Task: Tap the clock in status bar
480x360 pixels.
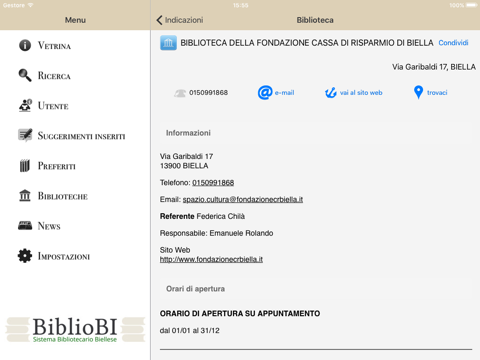Action: point(240,5)
